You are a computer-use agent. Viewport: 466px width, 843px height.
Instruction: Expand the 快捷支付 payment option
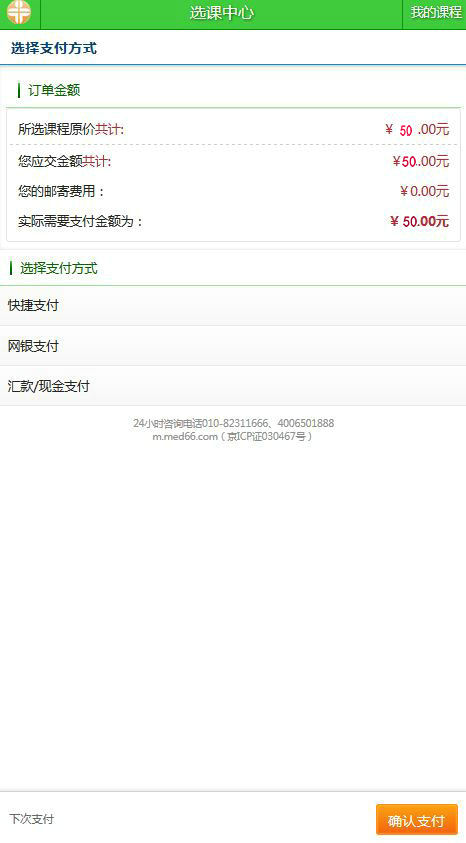coord(233,305)
